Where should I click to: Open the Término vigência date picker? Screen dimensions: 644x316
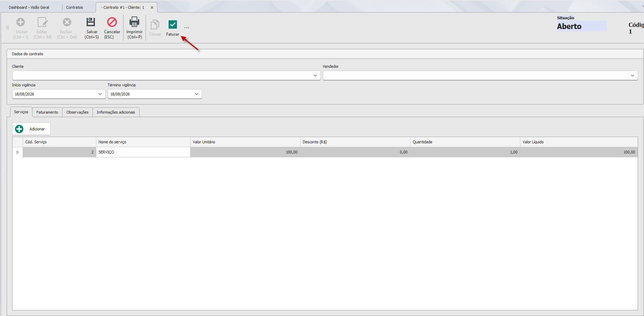(196, 94)
